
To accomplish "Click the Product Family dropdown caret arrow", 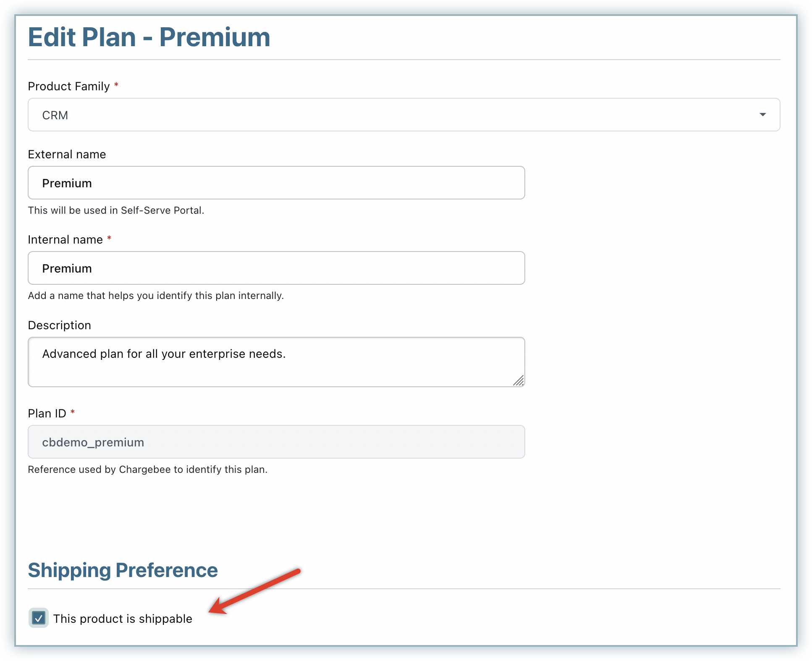I will click(762, 115).
